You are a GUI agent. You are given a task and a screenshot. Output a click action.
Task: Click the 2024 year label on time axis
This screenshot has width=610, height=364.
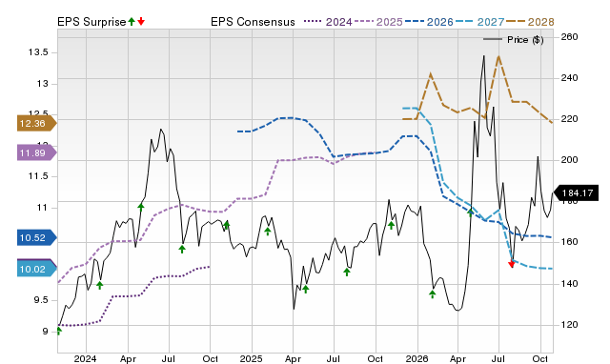(x=85, y=358)
